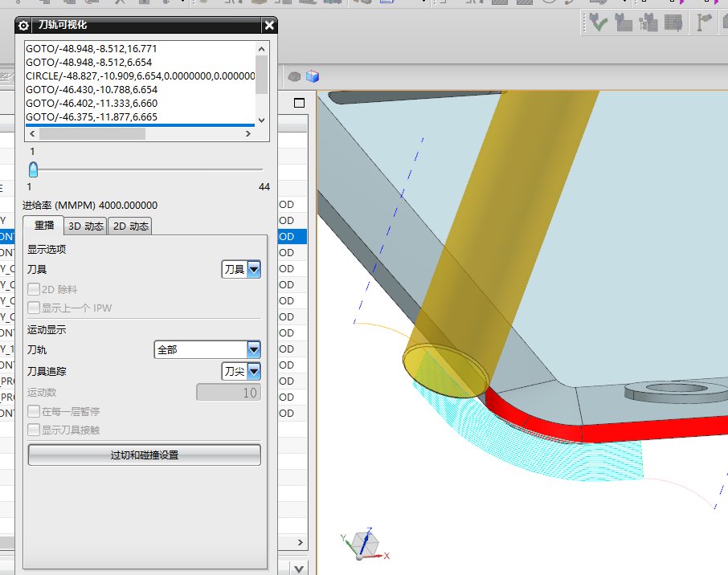Screen dimensions: 728x575
Task: Switch to the 重播 tab
Action: pyautogui.click(x=43, y=226)
